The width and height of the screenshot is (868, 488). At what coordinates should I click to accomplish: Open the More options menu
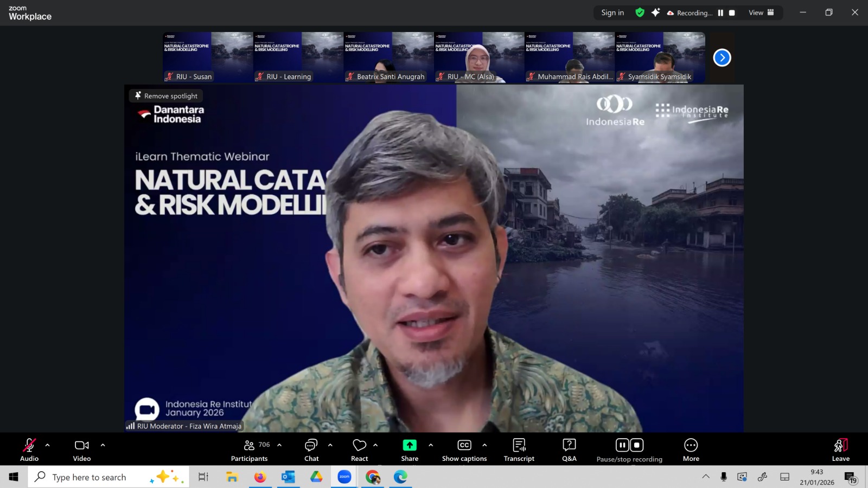[691, 450]
